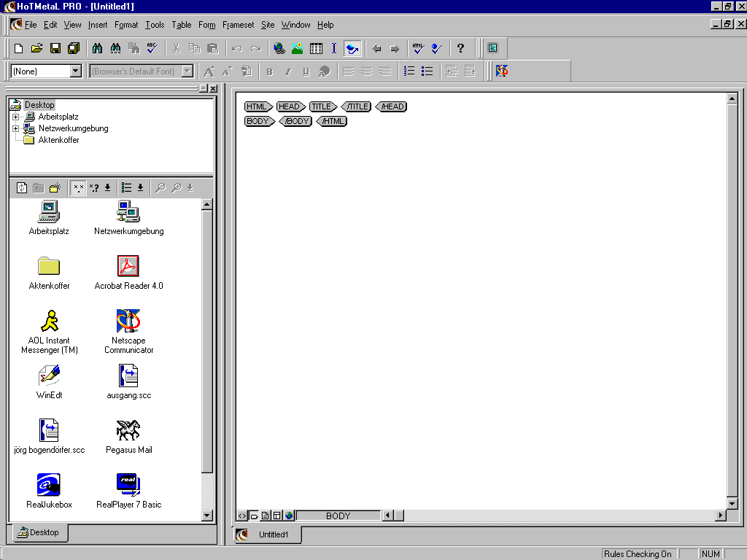Click the text cursor I-beam toolbar icon
Screen dimensions: 747x560
tap(334, 48)
